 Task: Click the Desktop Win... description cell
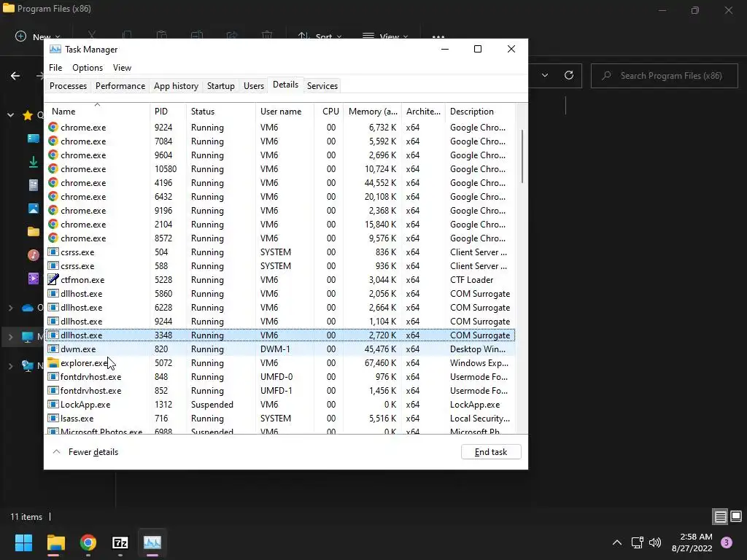478,349
